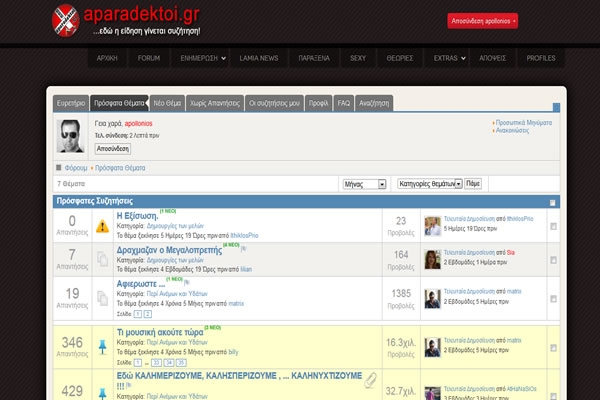Screen dimensions: 600x400
Task: Open LAMIA NEWS in the top navigation
Action: tap(259, 58)
